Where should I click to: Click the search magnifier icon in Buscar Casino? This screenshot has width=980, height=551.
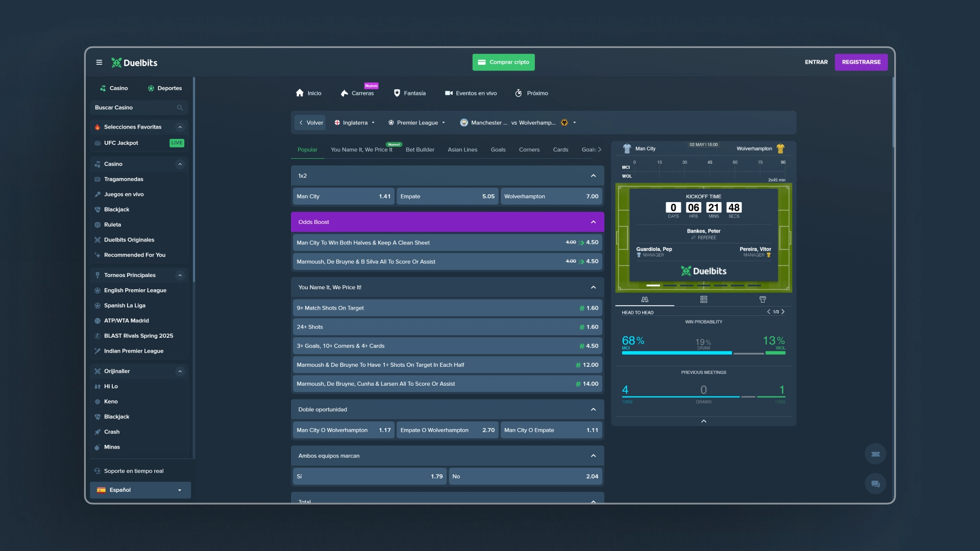[180, 108]
